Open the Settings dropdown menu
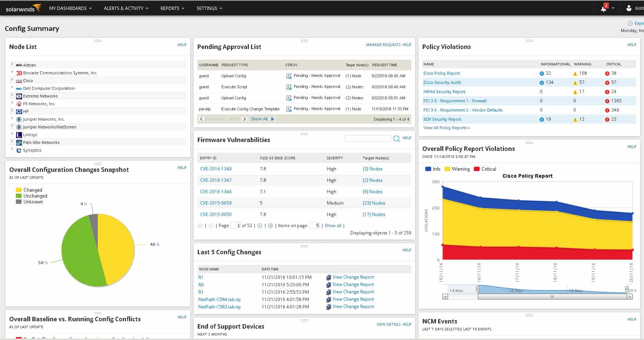 pyautogui.click(x=209, y=8)
